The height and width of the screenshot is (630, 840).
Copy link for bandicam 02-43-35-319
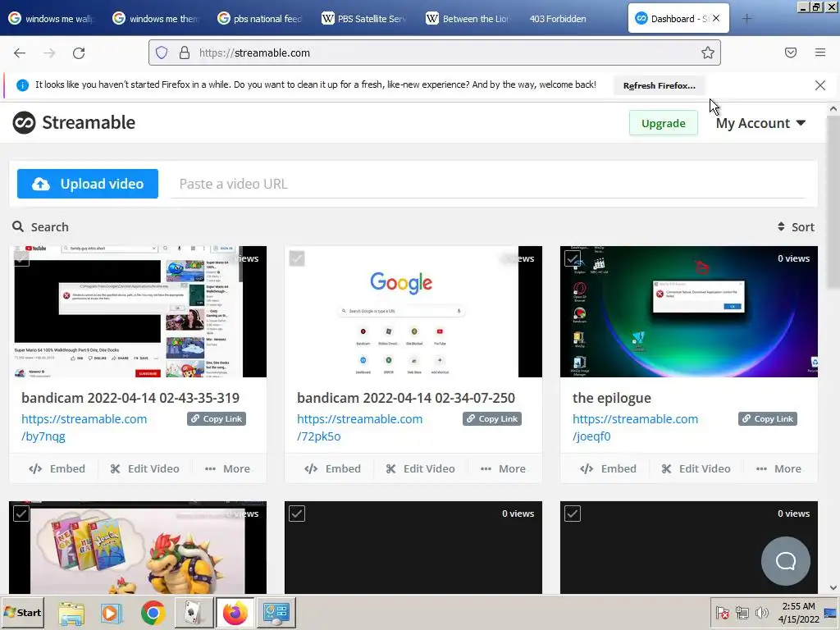217,419
